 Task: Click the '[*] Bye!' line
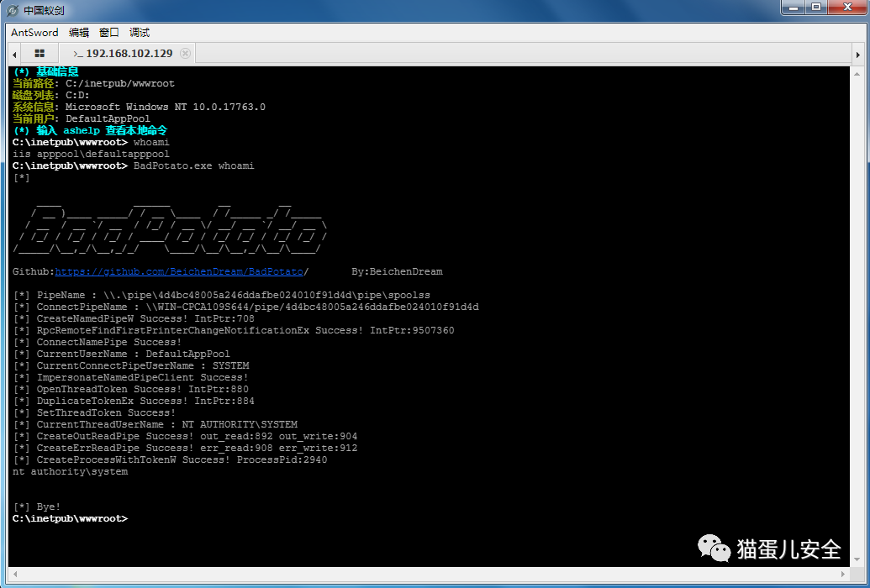pyautogui.click(x=37, y=507)
